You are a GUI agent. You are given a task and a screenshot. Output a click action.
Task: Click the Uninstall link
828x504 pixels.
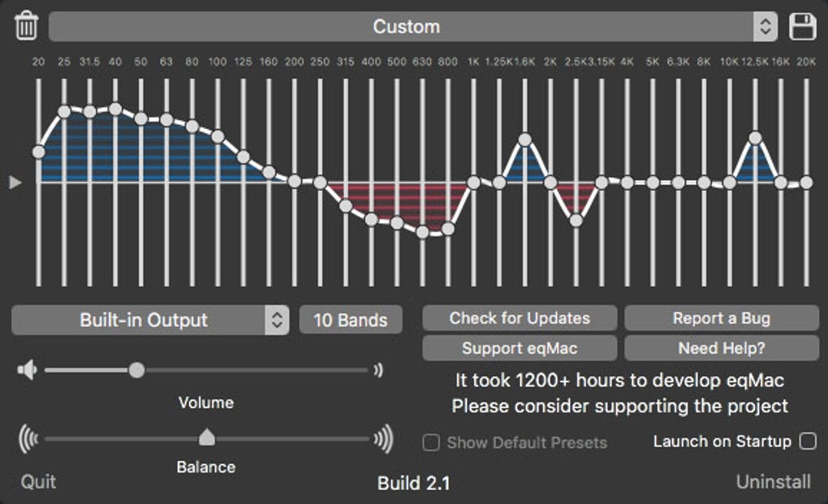(773, 482)
